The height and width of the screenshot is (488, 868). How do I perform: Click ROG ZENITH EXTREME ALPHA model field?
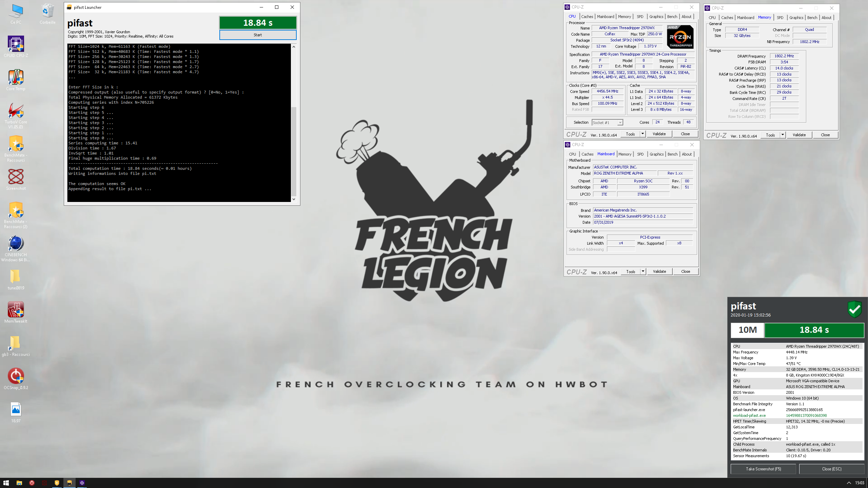tap(624, 174)
